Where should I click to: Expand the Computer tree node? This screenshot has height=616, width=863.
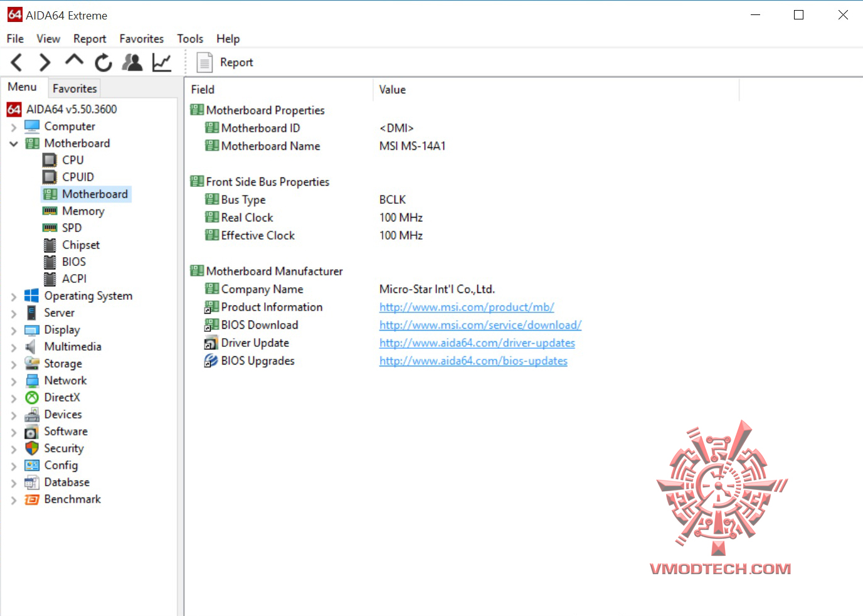point(13,127)
